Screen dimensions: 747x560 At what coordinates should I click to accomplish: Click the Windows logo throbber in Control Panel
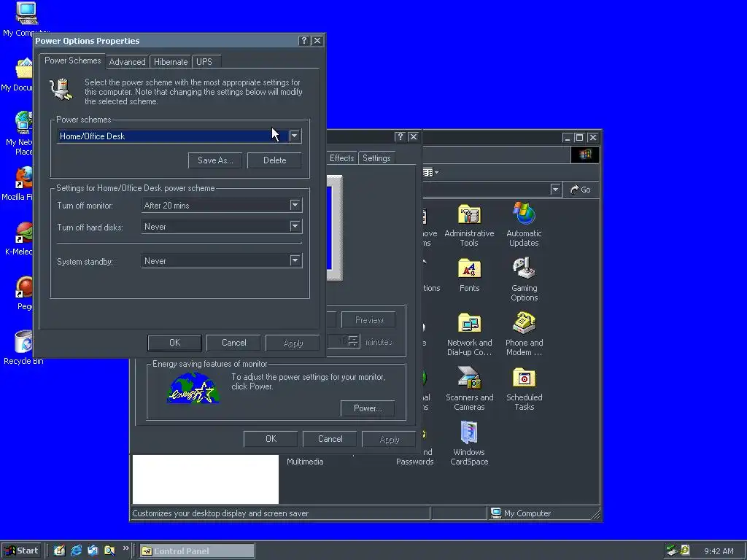585,155
